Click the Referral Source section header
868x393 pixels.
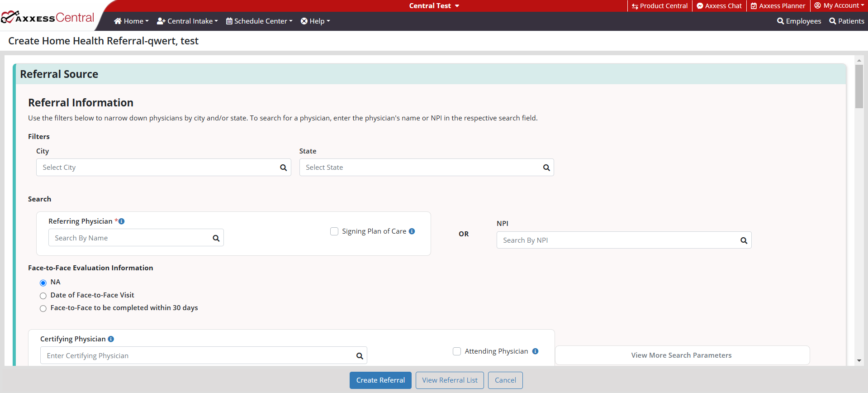431,74
